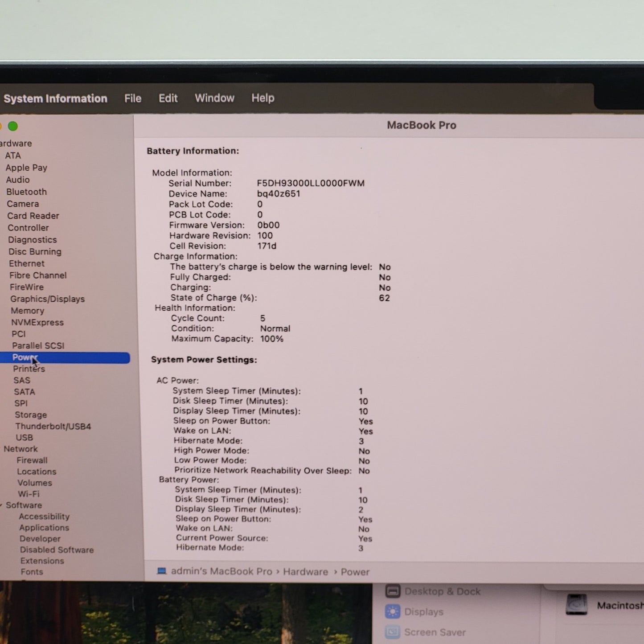
Task: Select Graphics/Displays in the sidebar
Action: pos(48,299)
